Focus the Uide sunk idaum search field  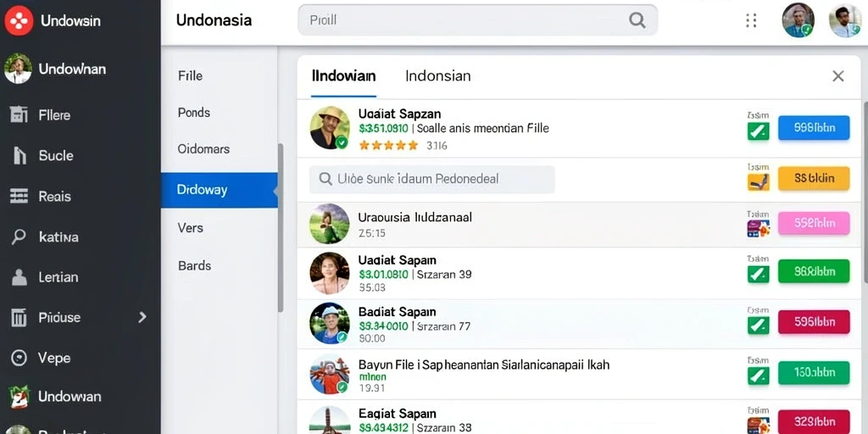coord(431,179)
